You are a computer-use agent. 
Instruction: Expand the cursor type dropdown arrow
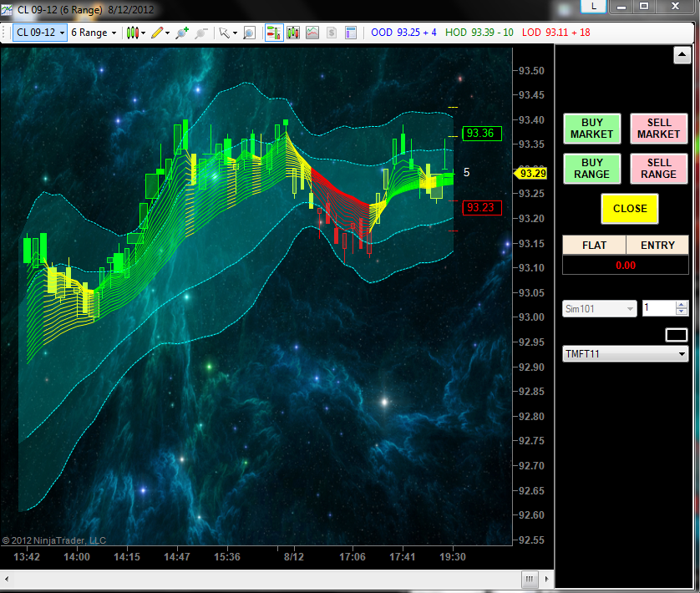click(235, 33)
